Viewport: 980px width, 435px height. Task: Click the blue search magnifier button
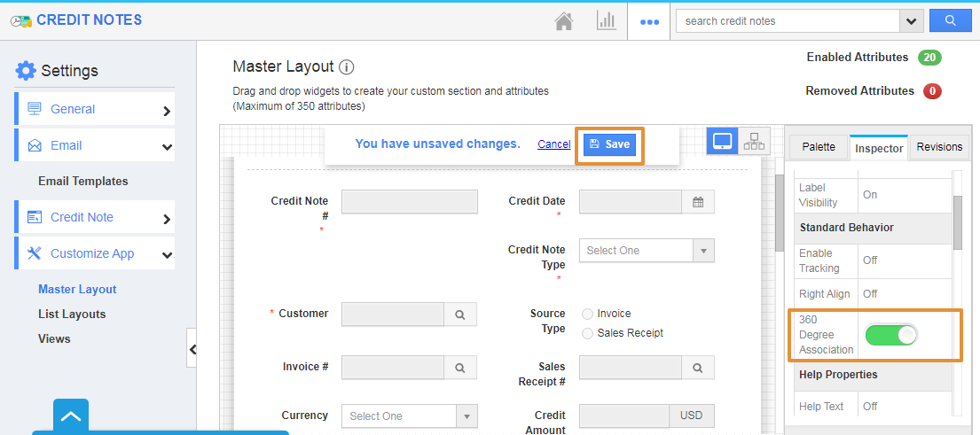950,20
